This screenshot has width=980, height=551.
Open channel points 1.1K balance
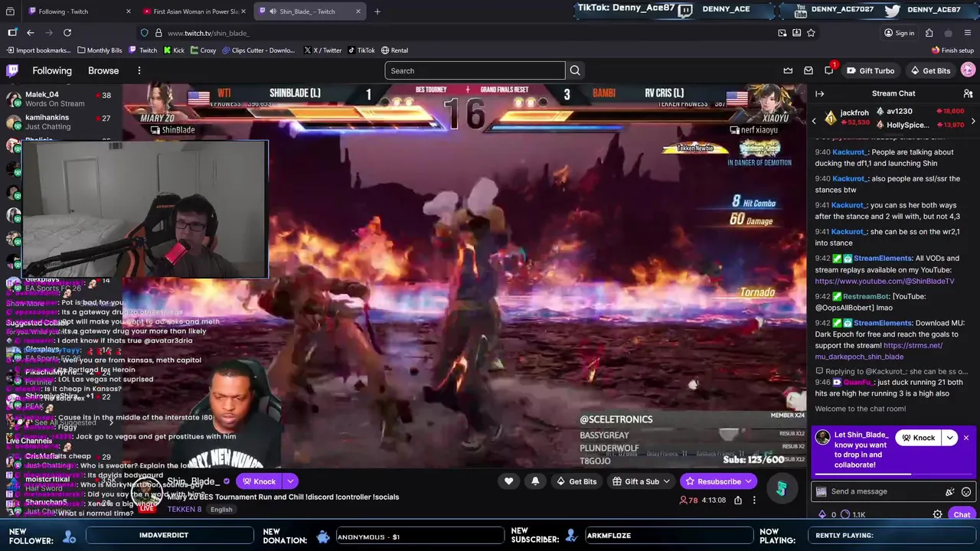[x=852, y=515]
